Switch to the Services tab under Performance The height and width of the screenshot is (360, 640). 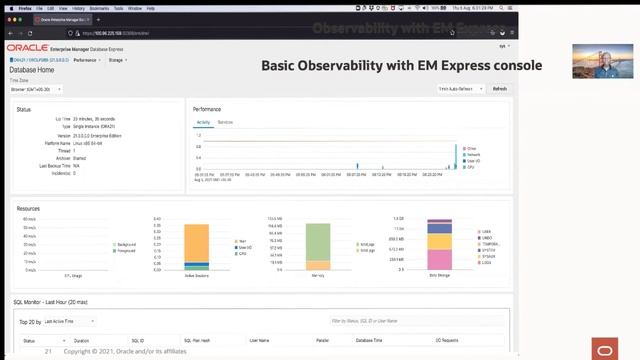[x=225, y=122]
